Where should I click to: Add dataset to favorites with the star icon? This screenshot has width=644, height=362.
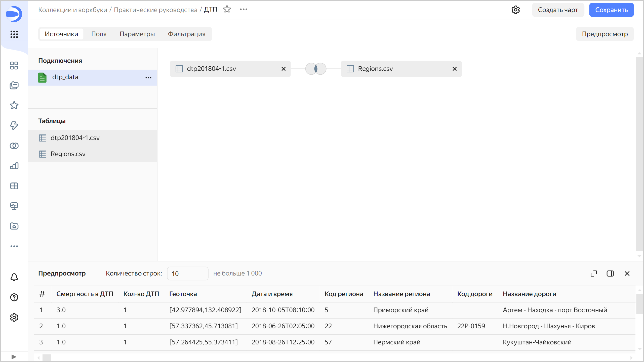pyautogui.click(x=227, y=10)
